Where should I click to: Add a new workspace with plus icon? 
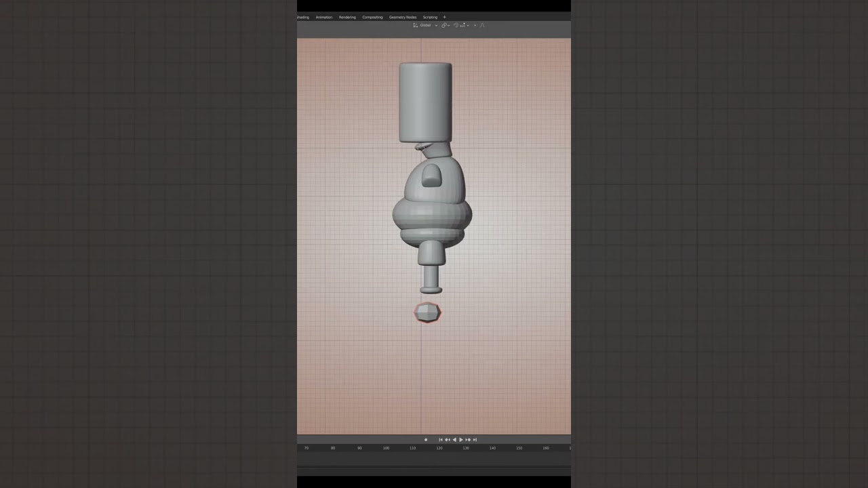pos(444,17)
